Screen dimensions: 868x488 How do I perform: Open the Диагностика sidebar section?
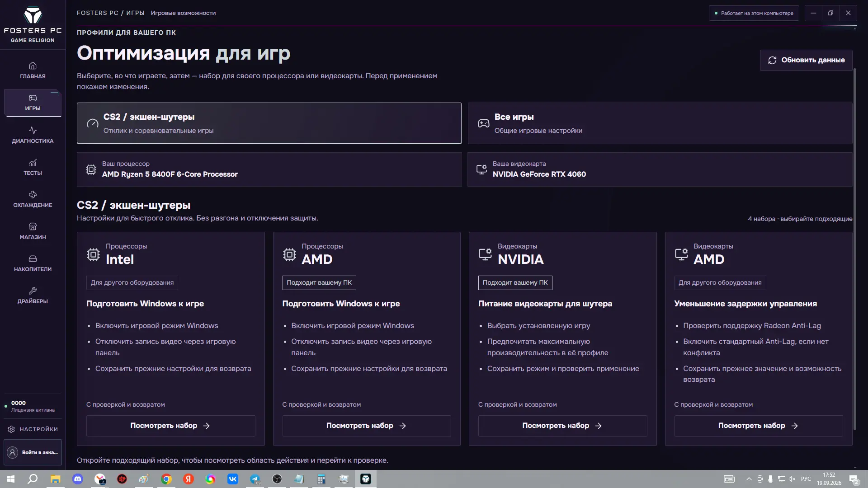pyautogui.click(x=33, y=135)
